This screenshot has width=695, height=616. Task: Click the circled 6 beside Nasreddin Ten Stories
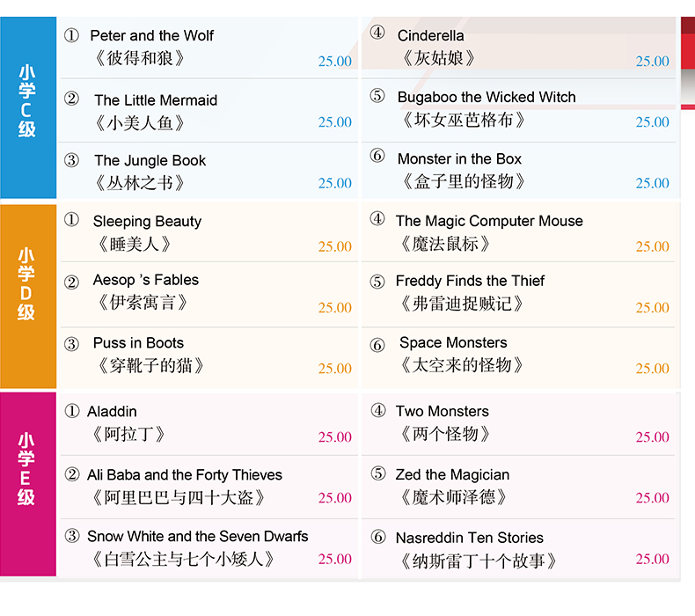click(x=378, y=537)
